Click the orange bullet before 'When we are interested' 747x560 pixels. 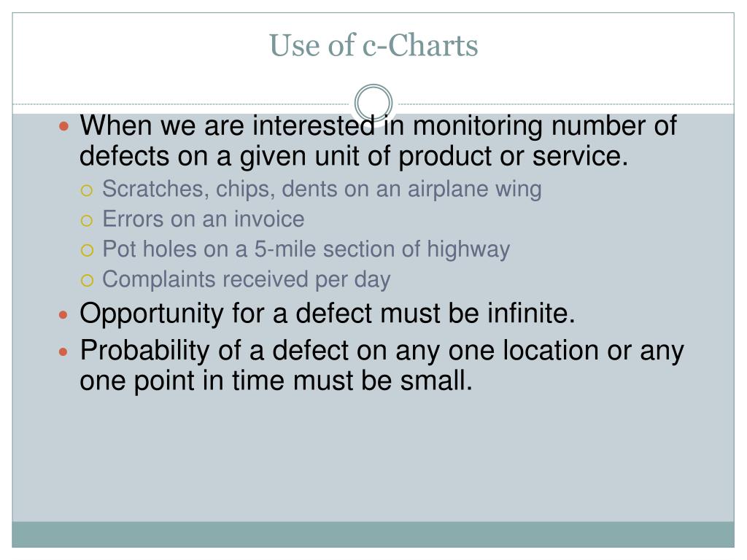click(x=64, y=126)
